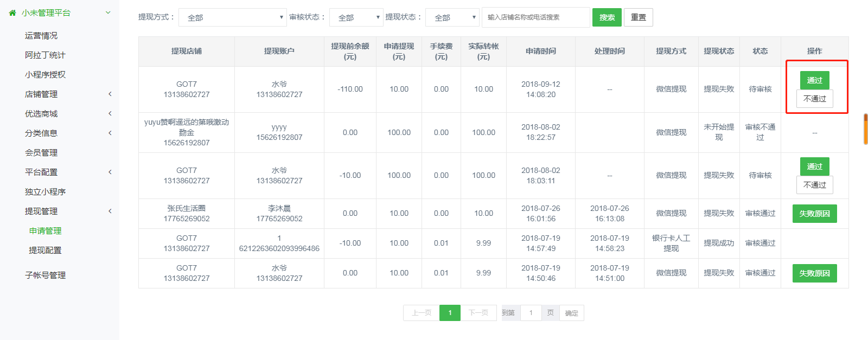This screenshot has height=340, width=868.
Task: Click the 下一页 pagination button
Action: coord(478,313)
